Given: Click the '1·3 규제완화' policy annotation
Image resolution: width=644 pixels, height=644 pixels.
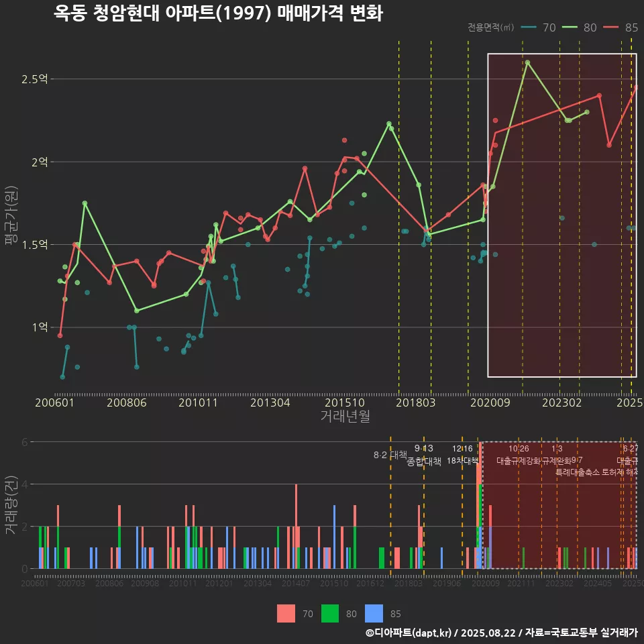Looking at the screenshot, I should [557, 455].
